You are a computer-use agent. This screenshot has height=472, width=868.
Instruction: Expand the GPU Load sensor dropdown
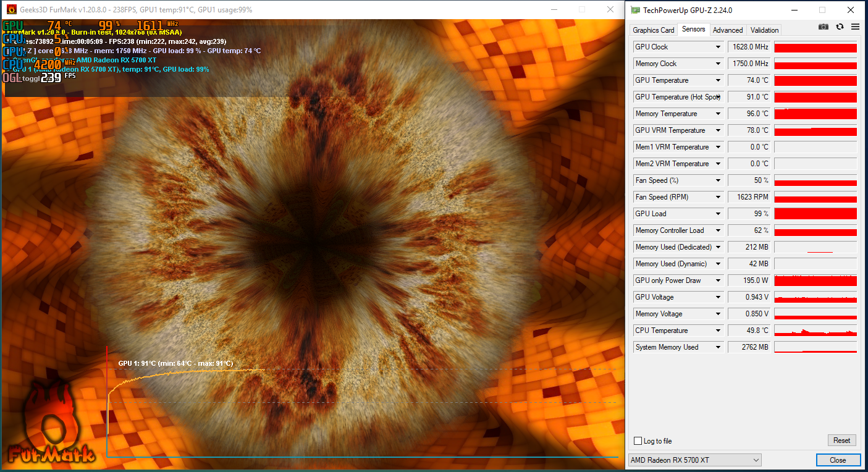click(718, 214)
